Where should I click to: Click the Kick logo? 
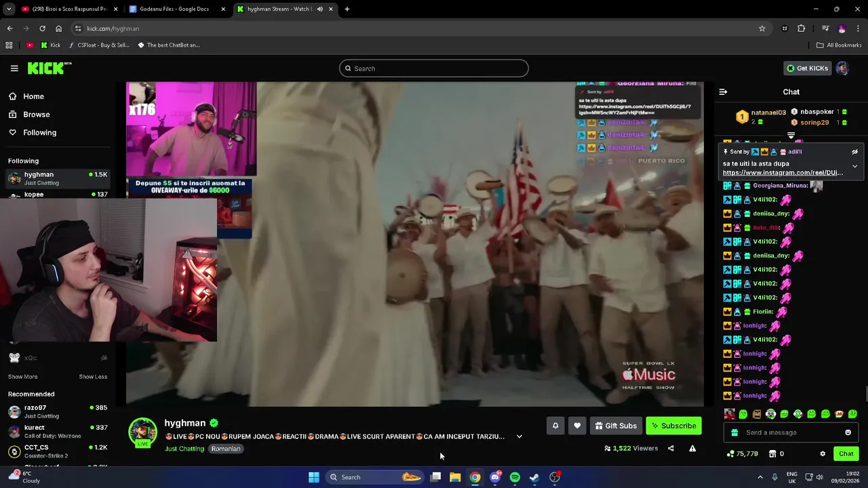pos(49,68)
